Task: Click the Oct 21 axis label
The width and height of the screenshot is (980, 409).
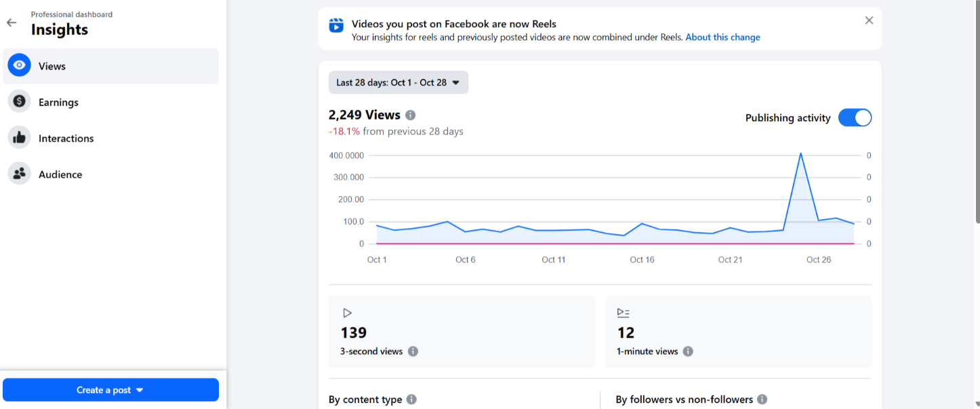Action: point(730,260)
